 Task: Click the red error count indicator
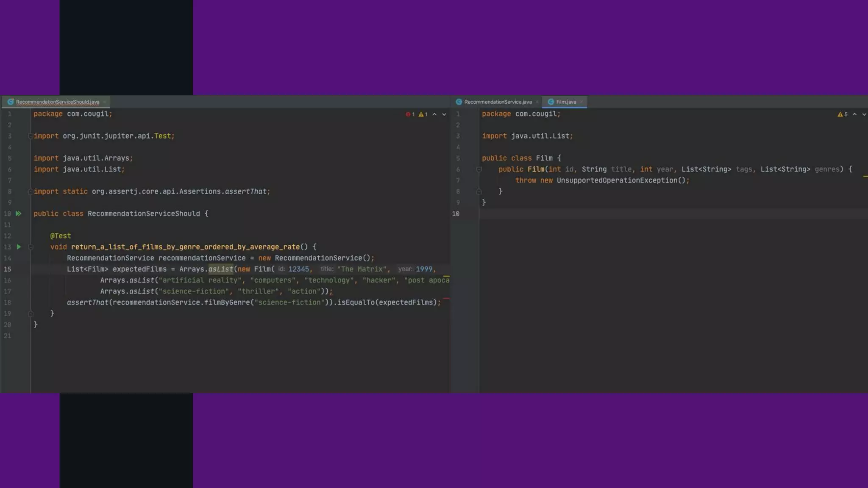tap(410, 114)
